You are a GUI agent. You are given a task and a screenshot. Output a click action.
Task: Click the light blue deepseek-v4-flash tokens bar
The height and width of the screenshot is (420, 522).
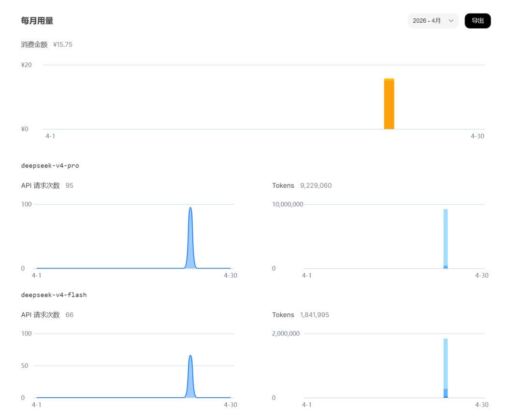(446, 364)
